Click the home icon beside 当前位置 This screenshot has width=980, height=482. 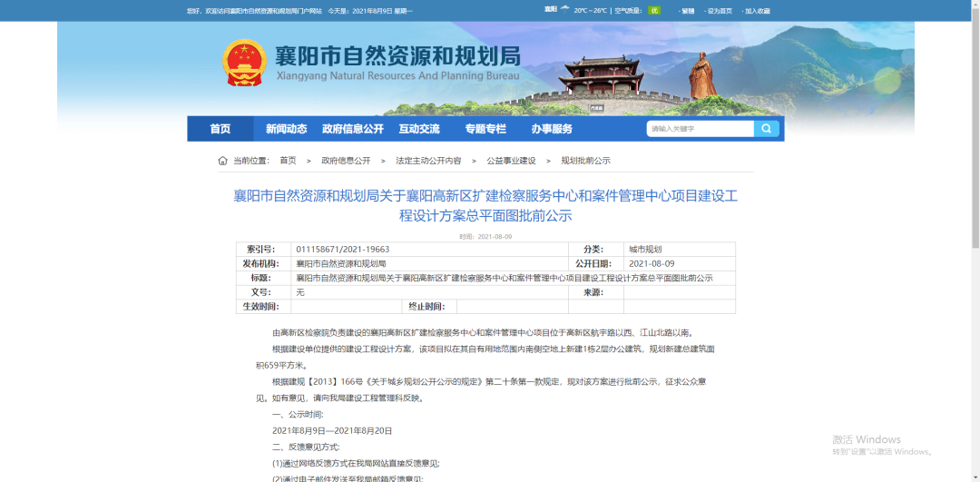pyautogui.click(x=222, y=161)
